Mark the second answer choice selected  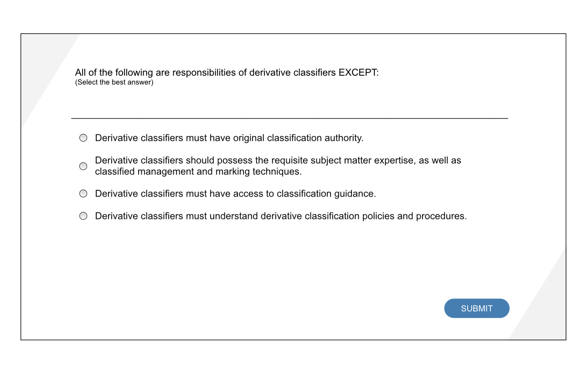pos(83,166)
